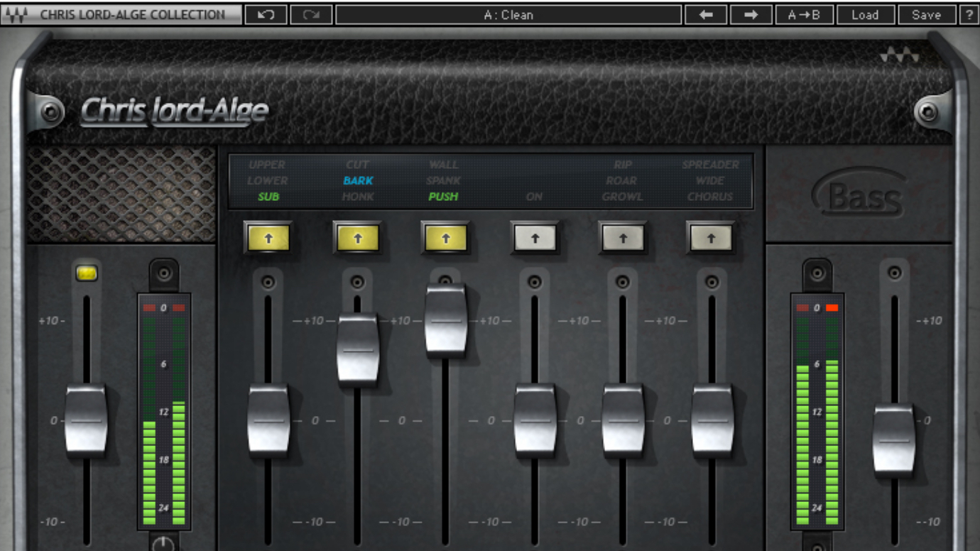Image resolution: width=980 pixels, height=551 pixels.
Task: Toggle mute screw above the GROWL fader
Action: pos(623,282)
